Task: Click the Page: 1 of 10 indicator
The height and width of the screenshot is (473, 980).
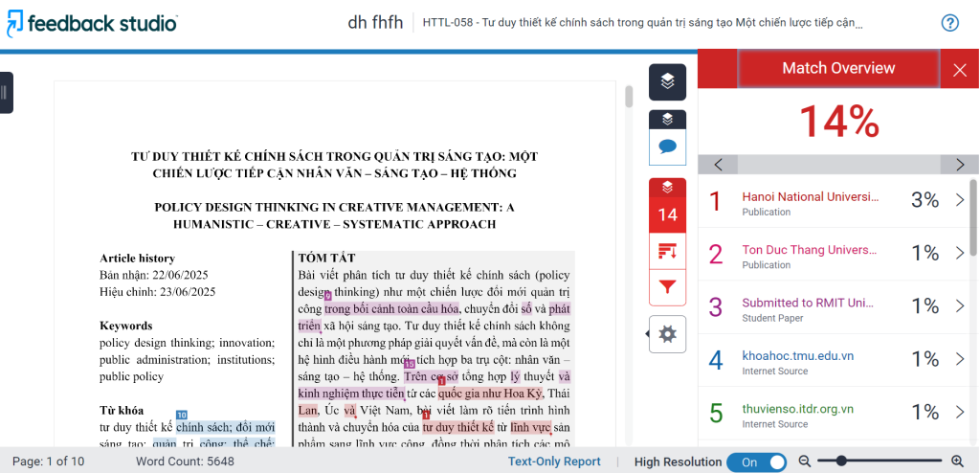Action: click(48, 462)
